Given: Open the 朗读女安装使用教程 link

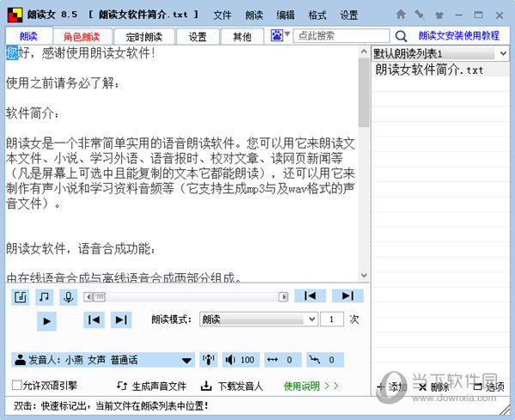Looking at the screenshot, I should [x=458, y=36].
